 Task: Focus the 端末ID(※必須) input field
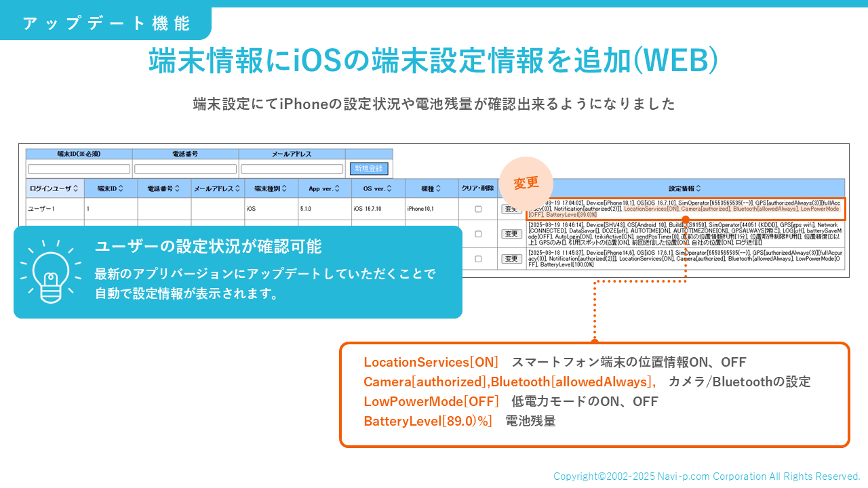point(79,169)
